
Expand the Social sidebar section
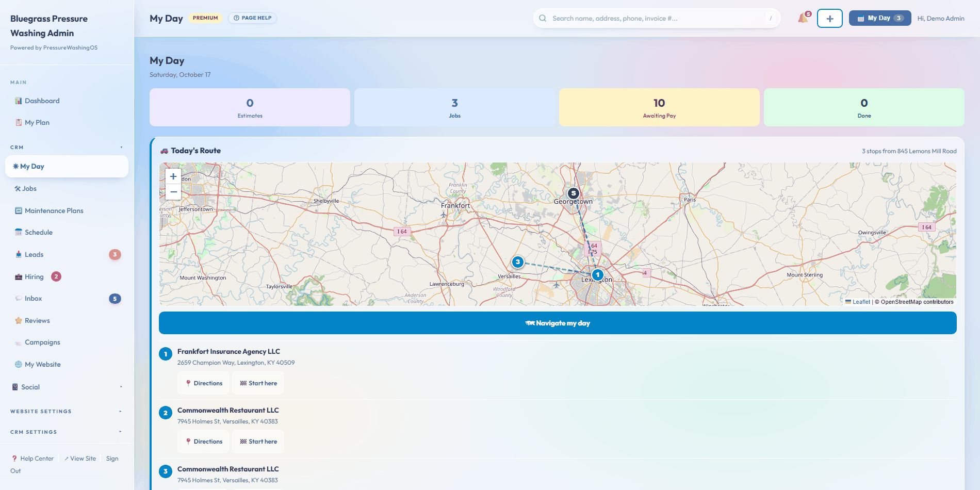pos(67,387)
